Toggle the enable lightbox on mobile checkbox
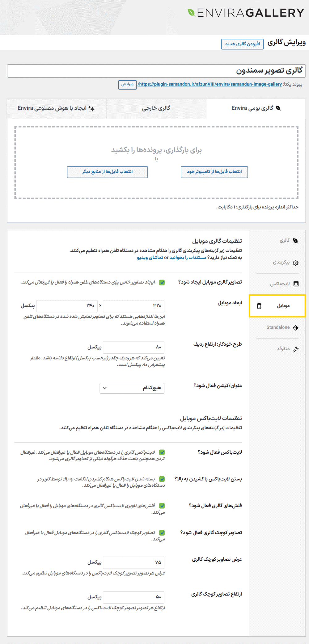 [x=162, y=452]
